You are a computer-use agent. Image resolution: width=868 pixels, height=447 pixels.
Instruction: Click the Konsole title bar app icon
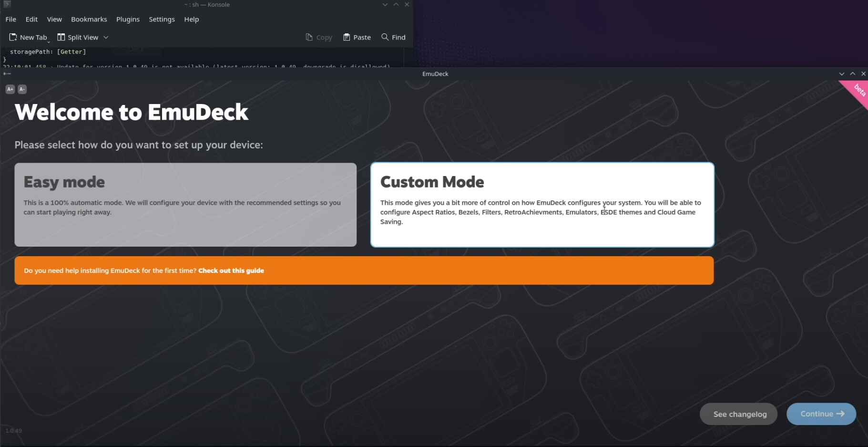(7, 4)
